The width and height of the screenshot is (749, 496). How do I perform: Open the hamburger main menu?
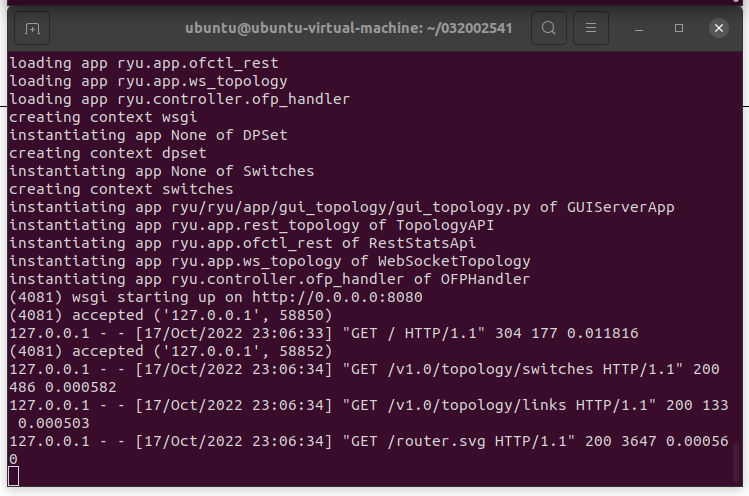[591, 28]
